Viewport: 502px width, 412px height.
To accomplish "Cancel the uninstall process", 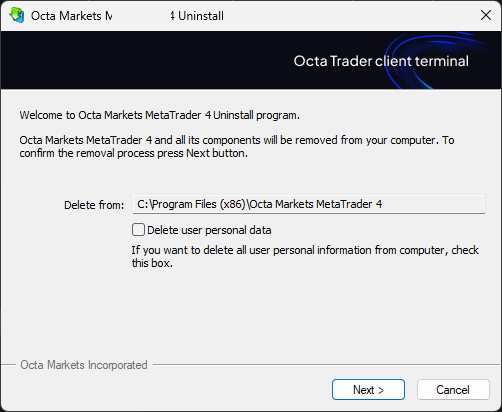I will (x=453, y=389).
